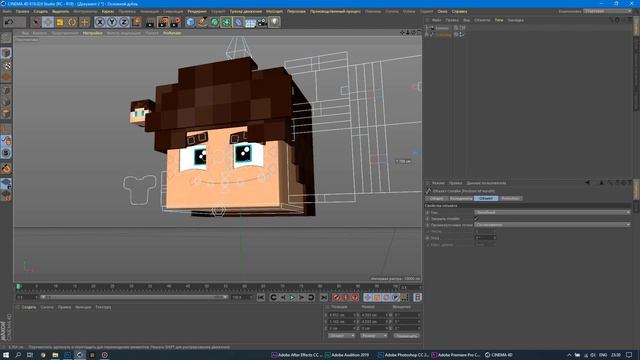The width and height of the screenshot is (640, 360).
Task: Click the Make Editable icon atop left palette
Action: (6, 38)
